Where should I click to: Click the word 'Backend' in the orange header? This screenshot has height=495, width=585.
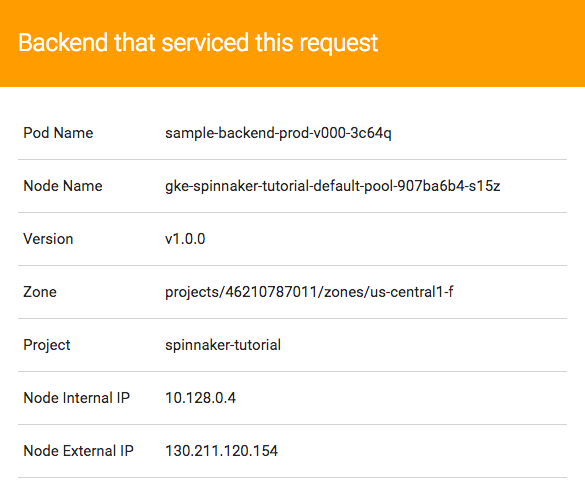point(63,43)
